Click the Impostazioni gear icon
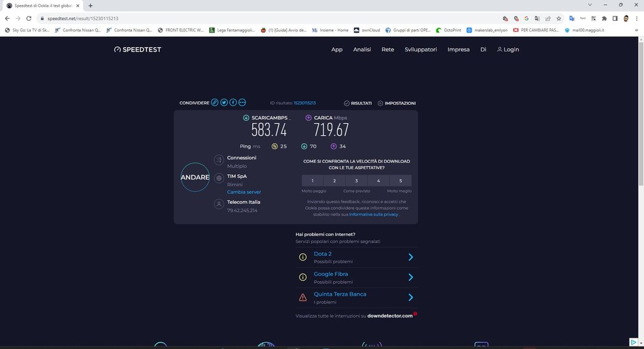This screenshot has width=644, height=349. point(380,103)
